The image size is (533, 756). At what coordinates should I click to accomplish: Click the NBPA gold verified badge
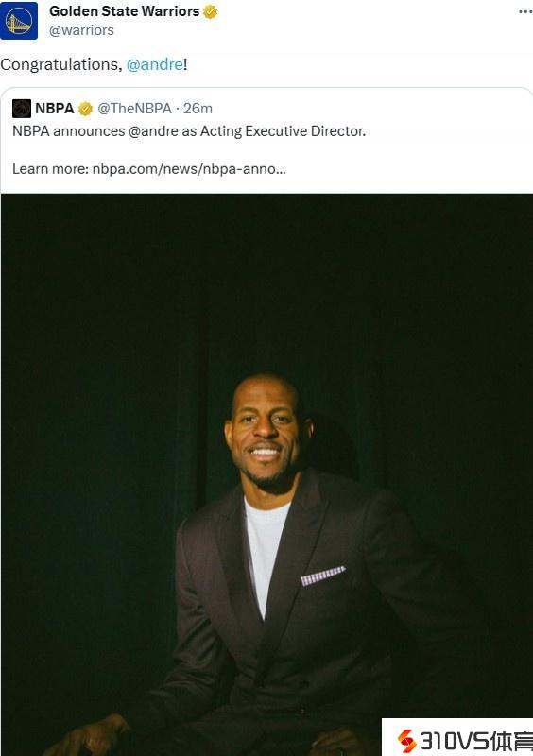tap(85, 109)
